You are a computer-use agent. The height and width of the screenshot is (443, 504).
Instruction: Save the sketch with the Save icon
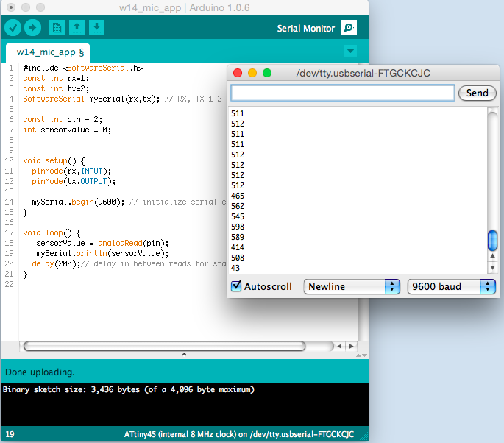click(96, 28)
